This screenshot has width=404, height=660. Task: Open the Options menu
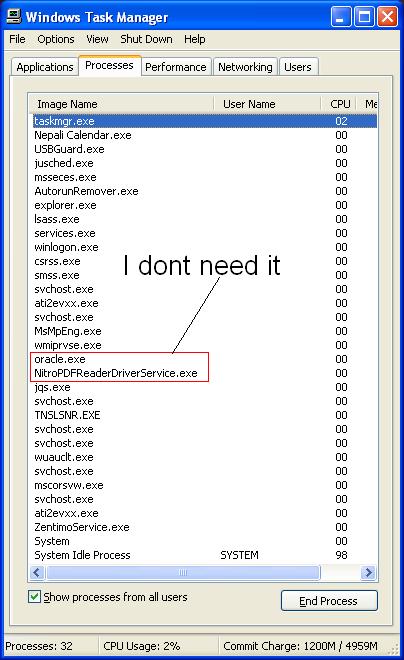[56, 39]
